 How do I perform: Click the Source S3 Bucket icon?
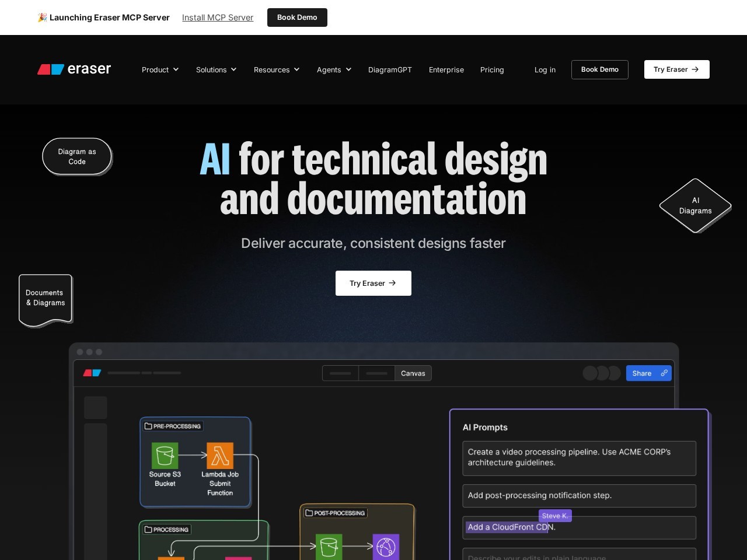165,456
